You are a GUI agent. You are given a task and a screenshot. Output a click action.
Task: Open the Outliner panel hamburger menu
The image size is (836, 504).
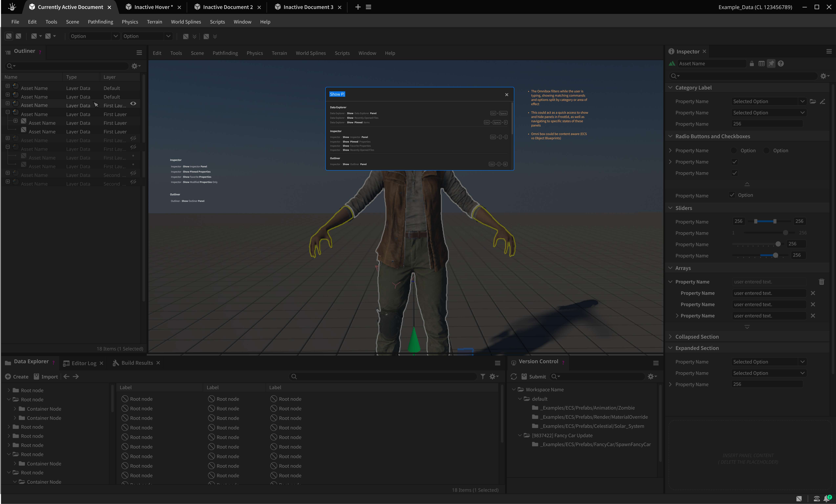pyautogui.click(x=139, y=52)
